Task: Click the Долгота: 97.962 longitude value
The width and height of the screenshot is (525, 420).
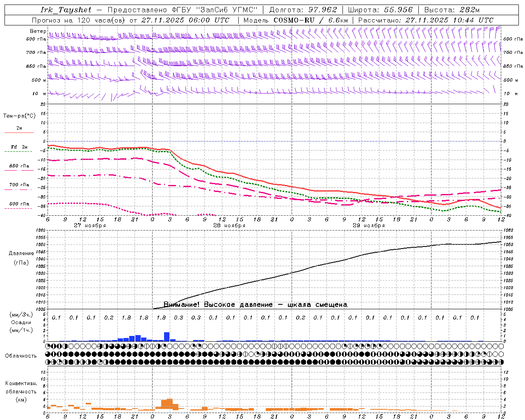Action: (x=303, y=10)
